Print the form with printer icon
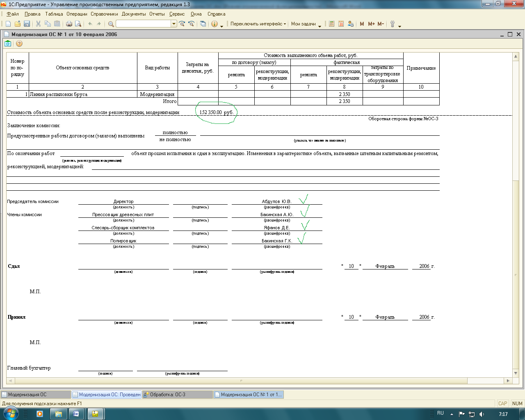Image resolution: width=525 pixels, height=420 pixels. [x=69, y=24]
